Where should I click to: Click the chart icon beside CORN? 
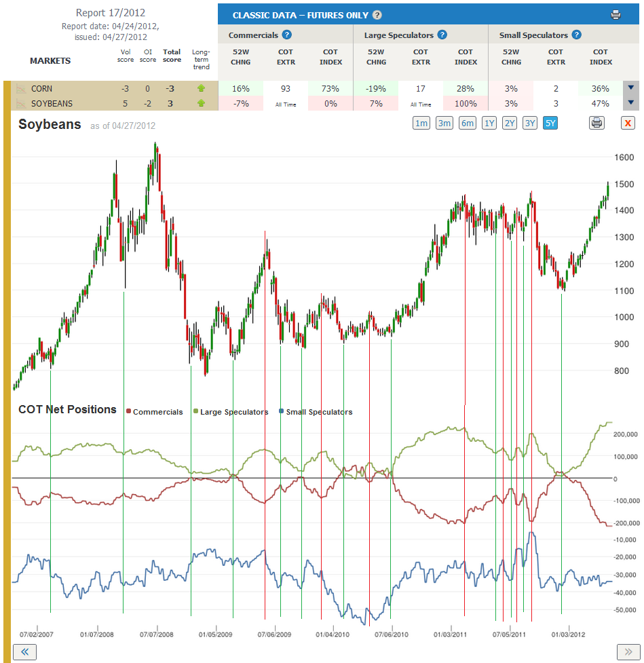(21, 89)
